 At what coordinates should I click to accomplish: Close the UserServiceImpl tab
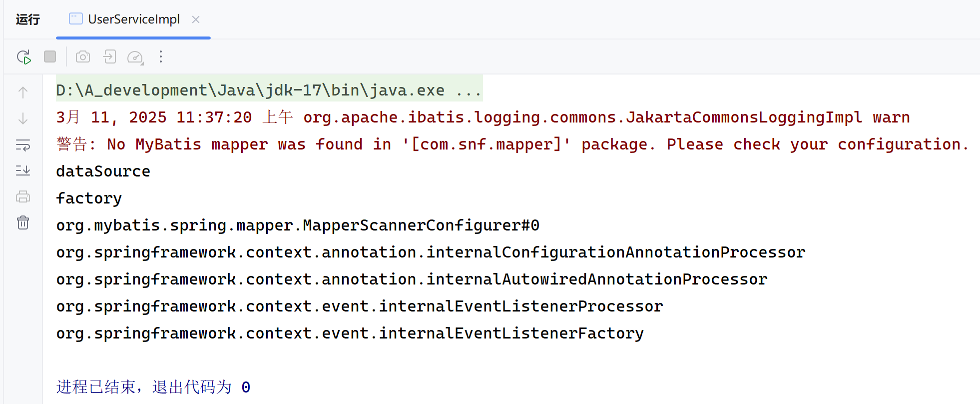tap(196, 19)
